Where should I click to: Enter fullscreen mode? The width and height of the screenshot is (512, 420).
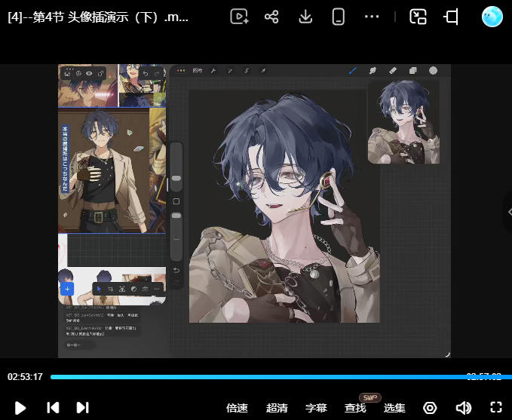coord(496,408)
